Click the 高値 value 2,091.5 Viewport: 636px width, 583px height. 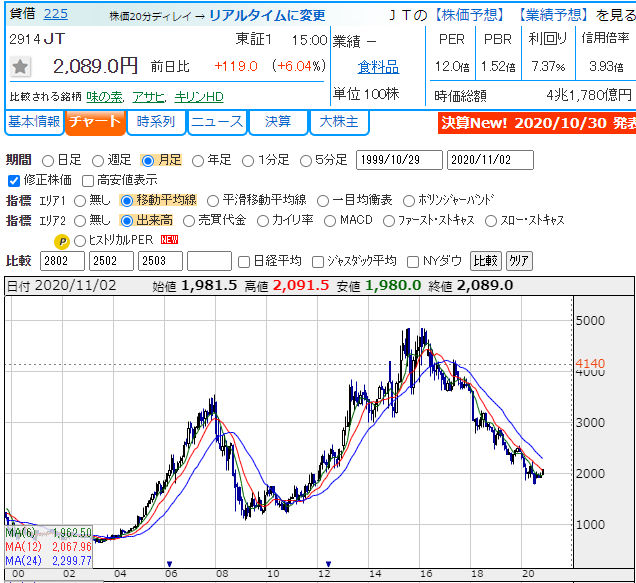[x=301, y=286]
